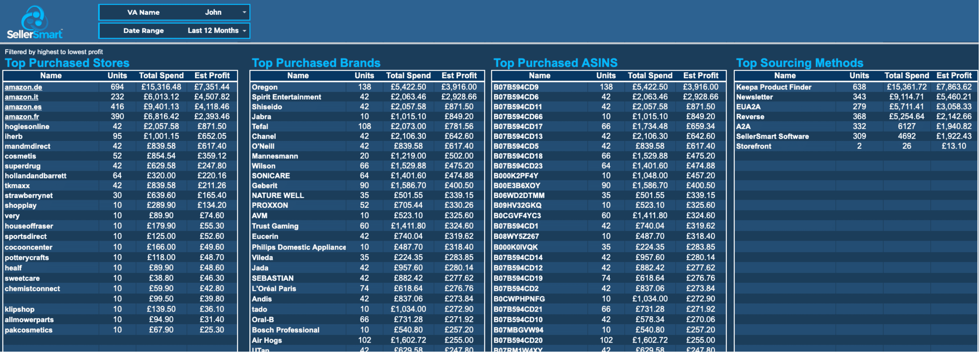Select the Keepa Product Finder sourcing method
The image size is (980, 353).
coord(774,87)
